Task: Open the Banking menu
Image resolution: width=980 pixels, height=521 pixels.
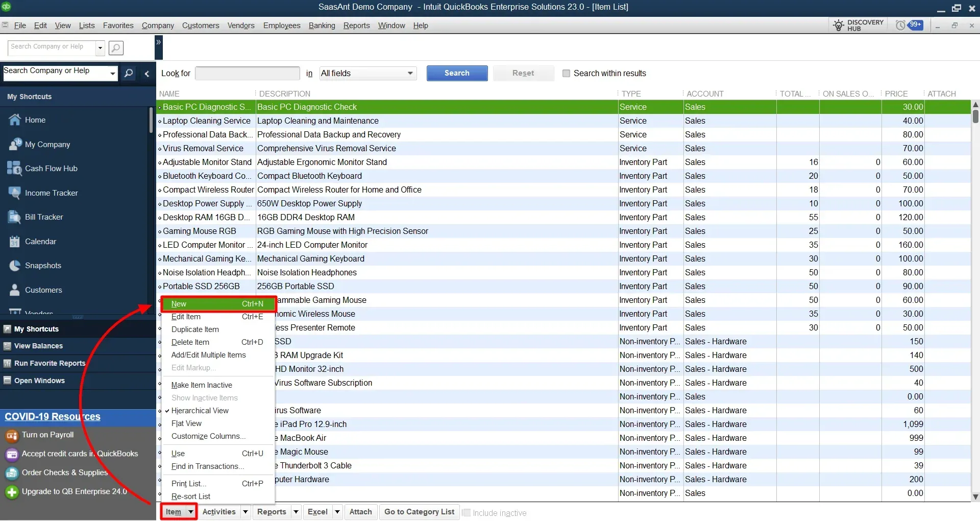Action: [x=322, y=26]
